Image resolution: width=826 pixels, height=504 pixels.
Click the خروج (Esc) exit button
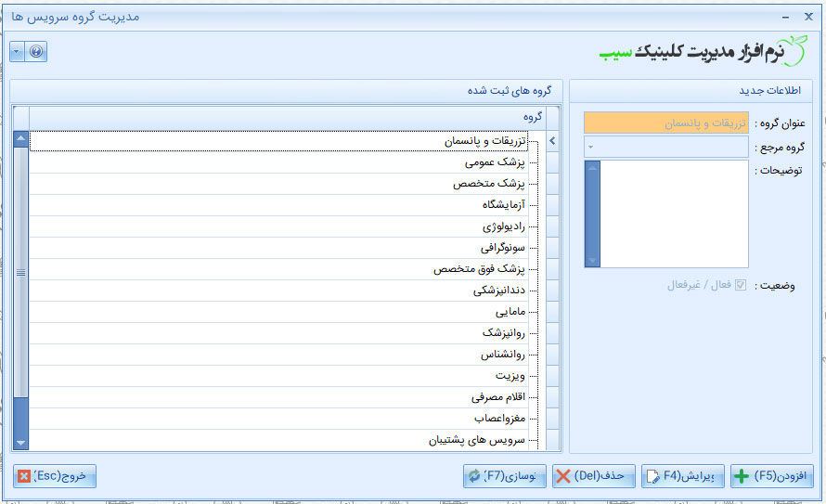(55, 476)
